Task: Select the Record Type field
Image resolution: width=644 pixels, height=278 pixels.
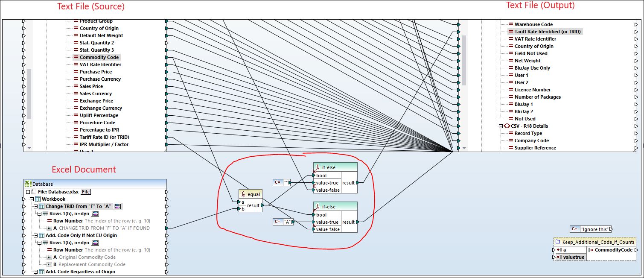Action: (x=528, y=133)
